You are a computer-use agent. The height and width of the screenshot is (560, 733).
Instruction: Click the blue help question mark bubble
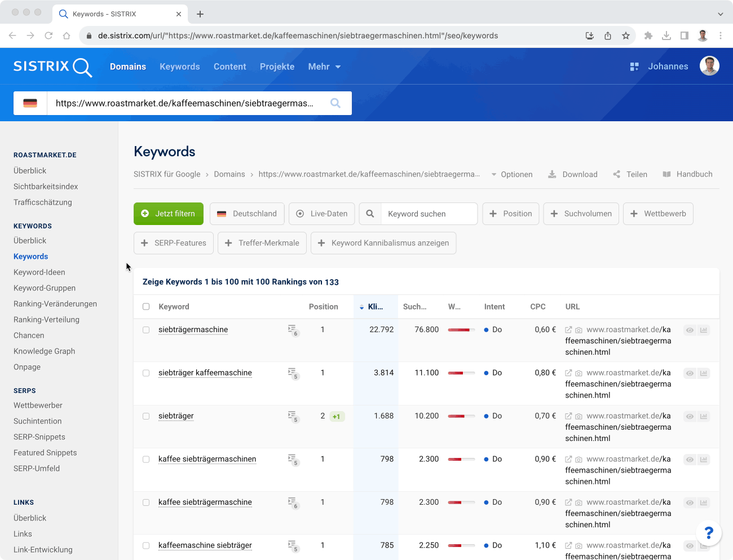(709, 532)
